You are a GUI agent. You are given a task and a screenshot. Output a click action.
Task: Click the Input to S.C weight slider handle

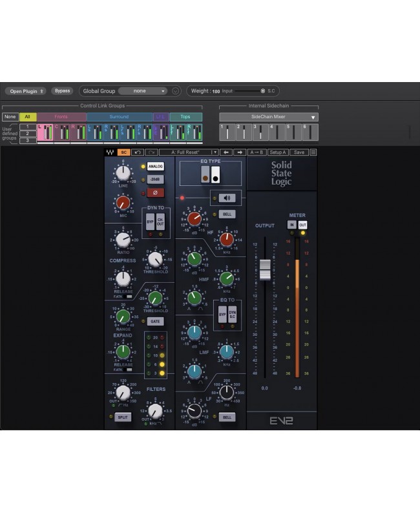pos(263,91)
